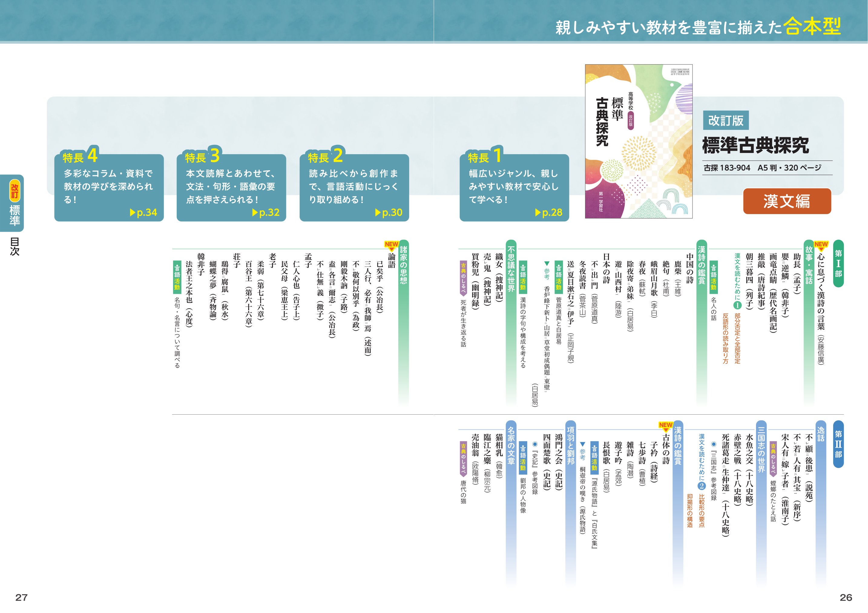
Task: Select the entry 長恨歌（白居易）
Action: [607, 467]
